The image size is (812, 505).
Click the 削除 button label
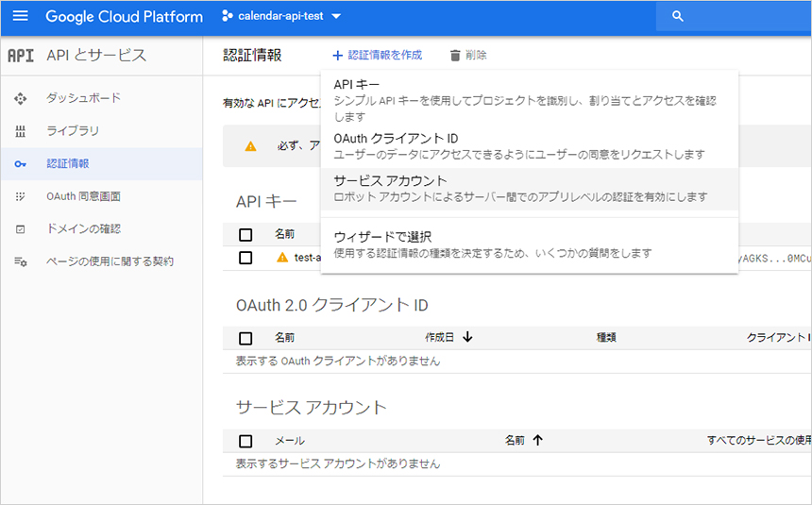pyautogui.click(x=476, y=55)
